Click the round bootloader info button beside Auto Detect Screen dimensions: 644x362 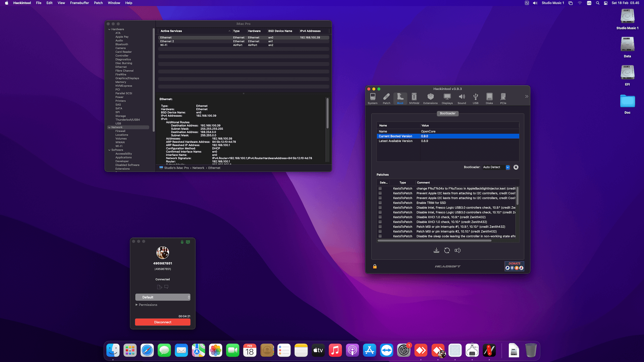coord(516,167)
